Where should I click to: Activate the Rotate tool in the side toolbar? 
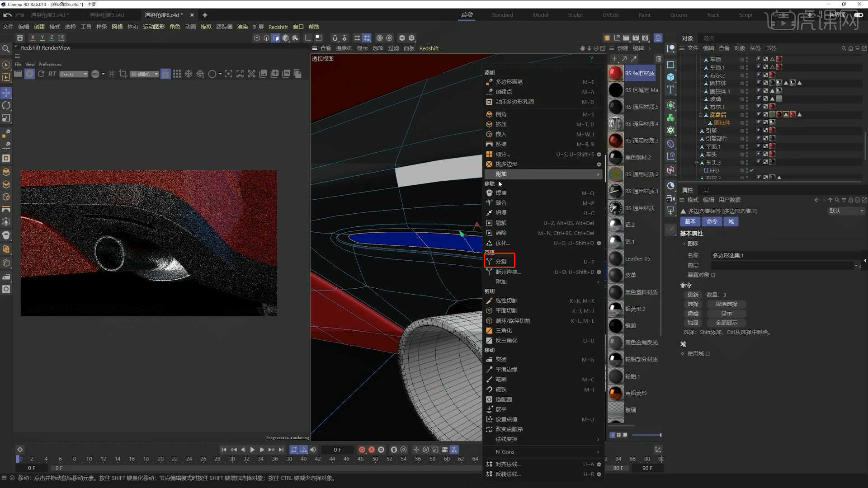6,105
